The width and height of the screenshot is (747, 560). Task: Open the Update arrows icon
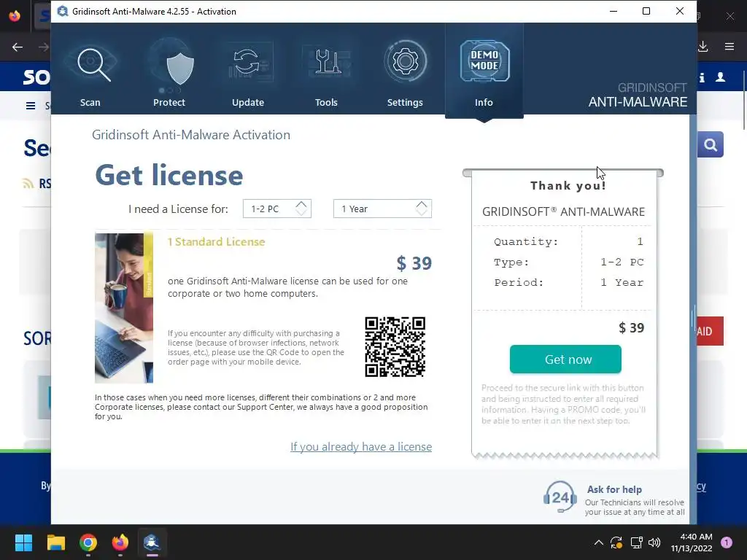point(248,63)
